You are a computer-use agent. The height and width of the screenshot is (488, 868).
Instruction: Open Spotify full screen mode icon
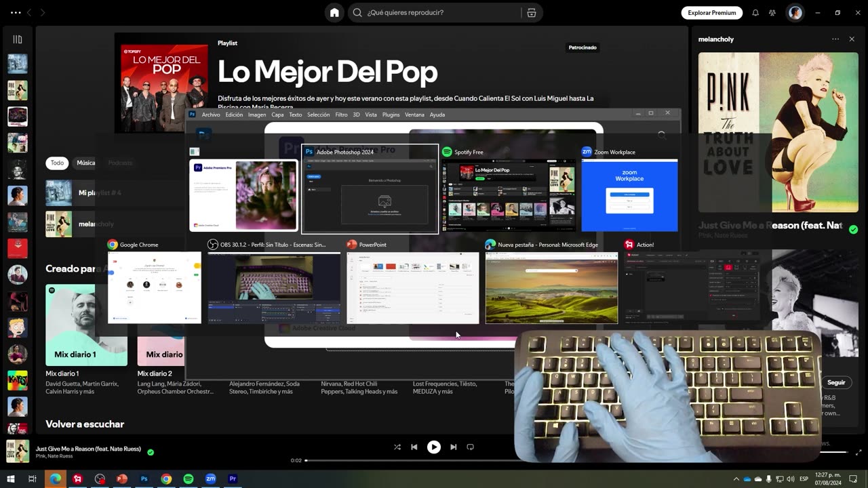click(x=860, y=451)
